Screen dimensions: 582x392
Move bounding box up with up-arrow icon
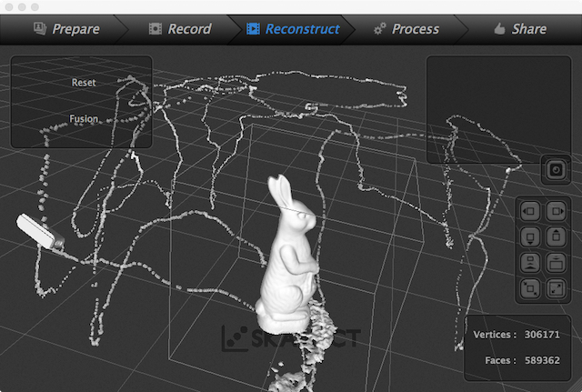click(556, 236)
